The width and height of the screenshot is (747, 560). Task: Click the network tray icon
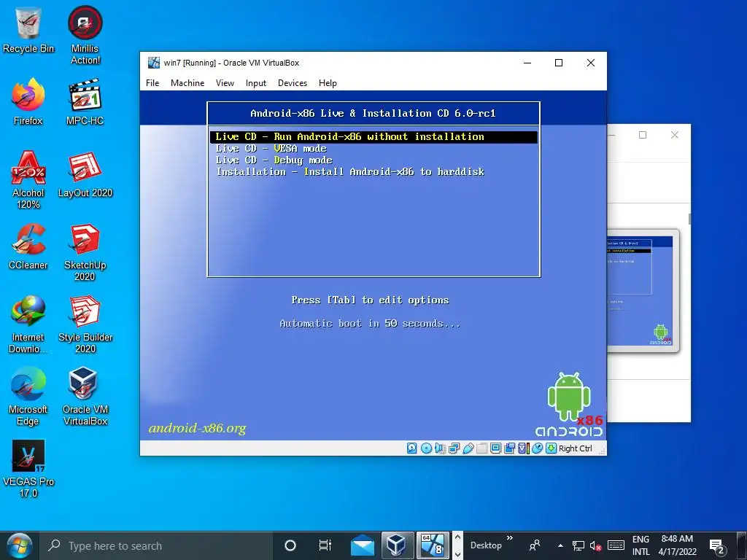(x=578, y=545)
